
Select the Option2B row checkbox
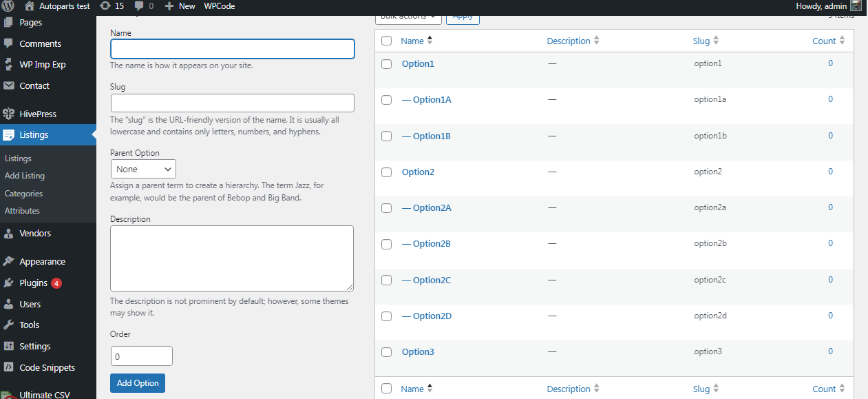386,244
